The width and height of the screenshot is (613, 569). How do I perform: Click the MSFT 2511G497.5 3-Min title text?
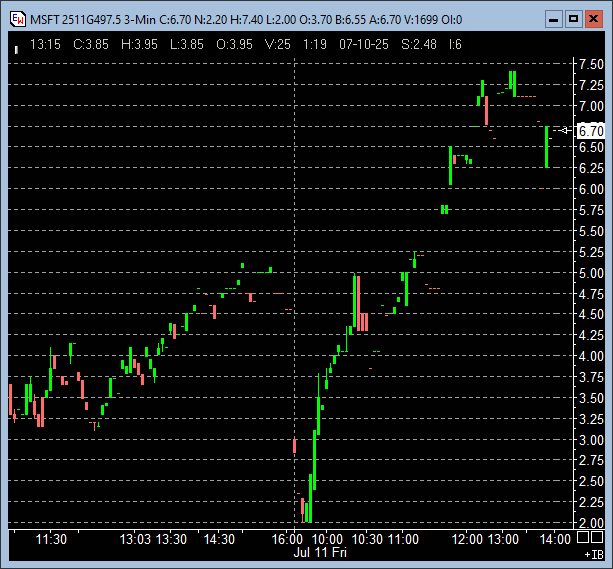tap(93, 20)
